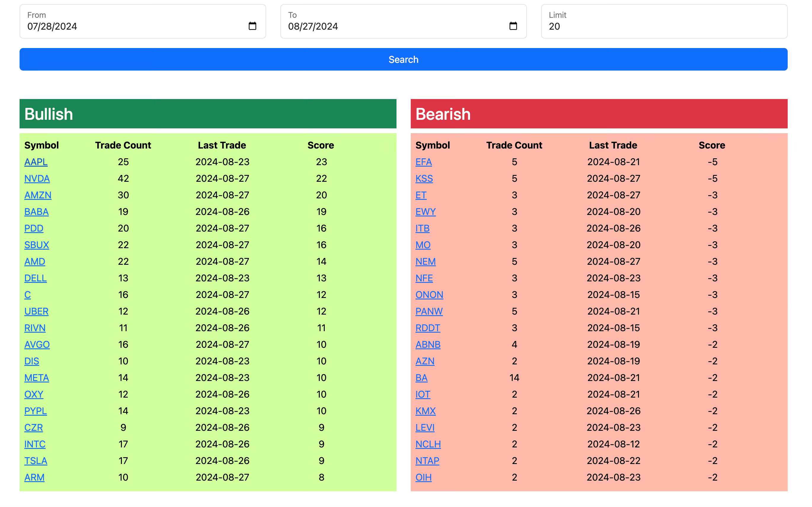Open the INTC symbol link
This screenshot has width=812, height=507.
pos(35,444)
